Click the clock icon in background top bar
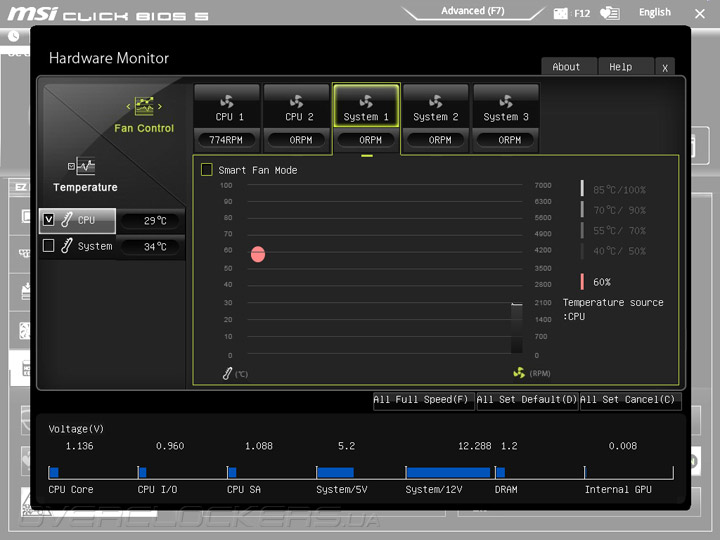This screenshot has width=720, height=540. [x=13, y=36]
